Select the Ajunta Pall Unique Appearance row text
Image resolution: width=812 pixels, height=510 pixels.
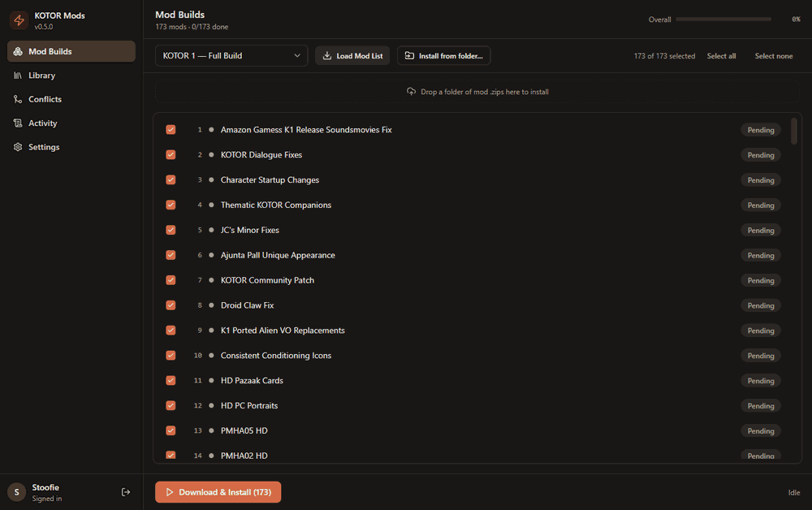278,255
